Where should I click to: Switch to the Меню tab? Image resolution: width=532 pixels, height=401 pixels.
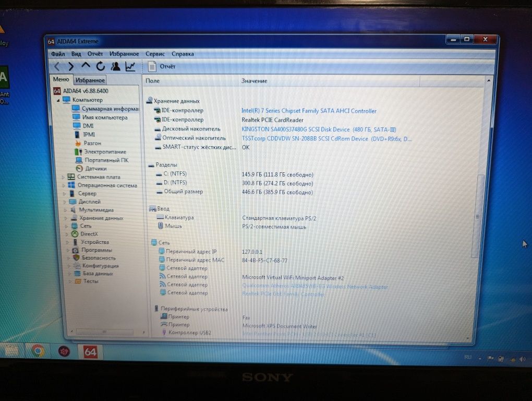(61, 79)
